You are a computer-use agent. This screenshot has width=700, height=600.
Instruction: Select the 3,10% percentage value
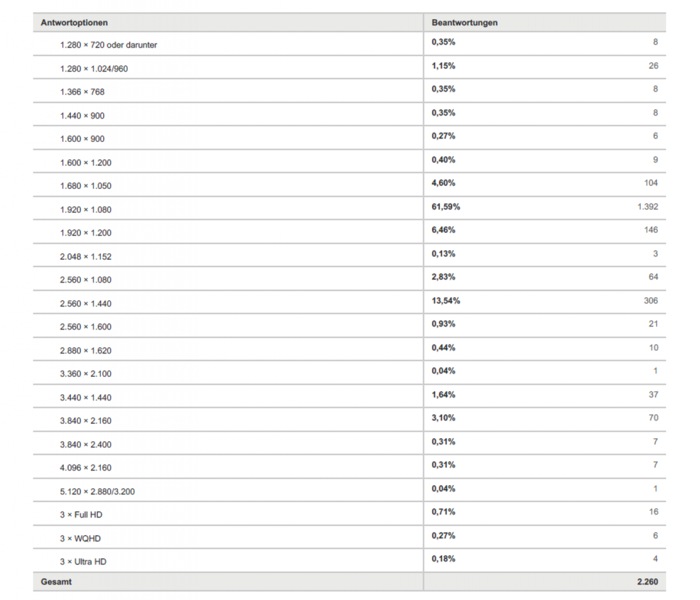click(443, 418)
